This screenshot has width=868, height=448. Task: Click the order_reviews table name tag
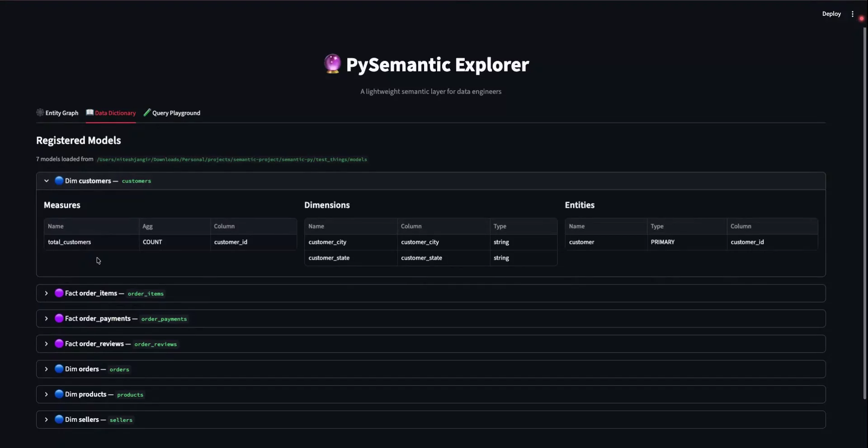pyautogui.click(x=156, y=344)
